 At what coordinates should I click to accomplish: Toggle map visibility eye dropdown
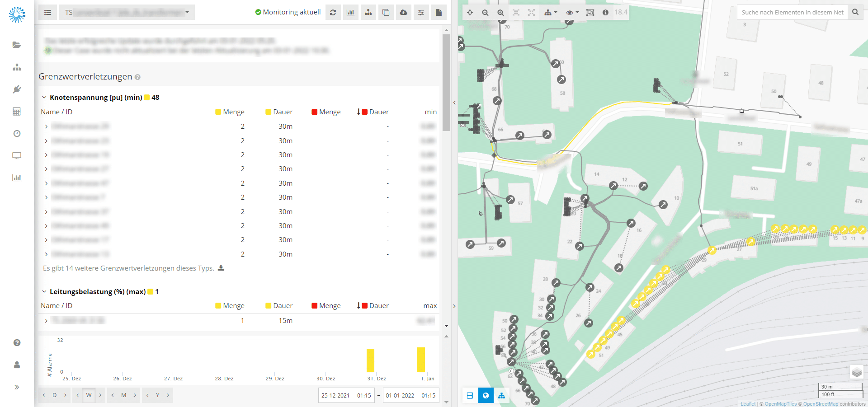[572, 13]
